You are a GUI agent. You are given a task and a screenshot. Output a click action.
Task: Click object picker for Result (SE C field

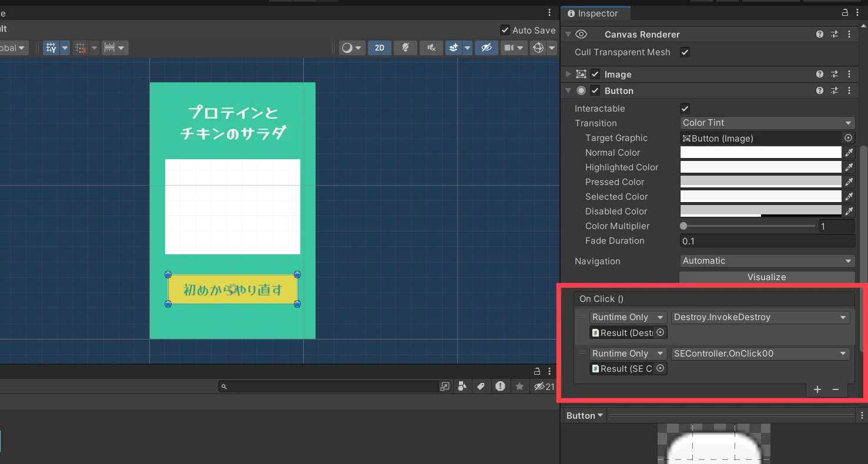tap(661, 369)
